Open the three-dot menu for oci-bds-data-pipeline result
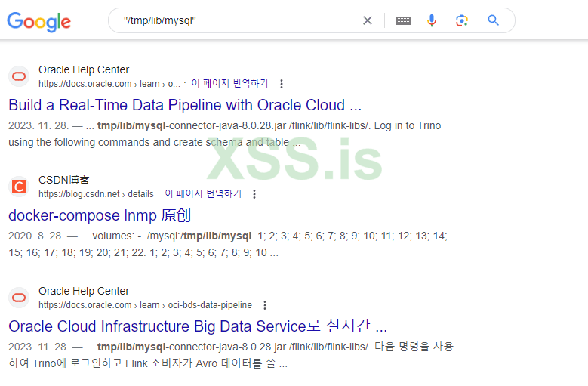The width and height of the screenshot is (588, 386). [265, 305]
